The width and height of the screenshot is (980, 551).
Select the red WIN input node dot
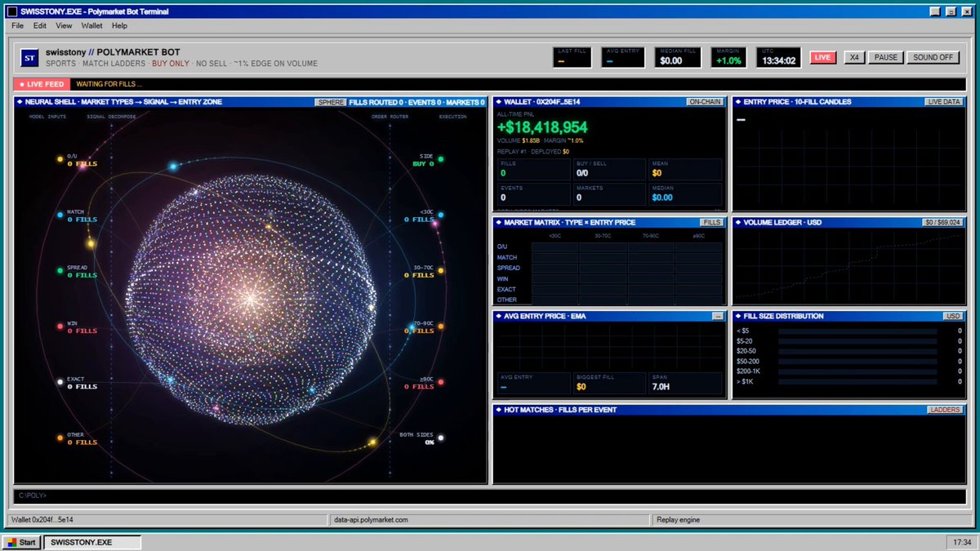tap(60, 327)
